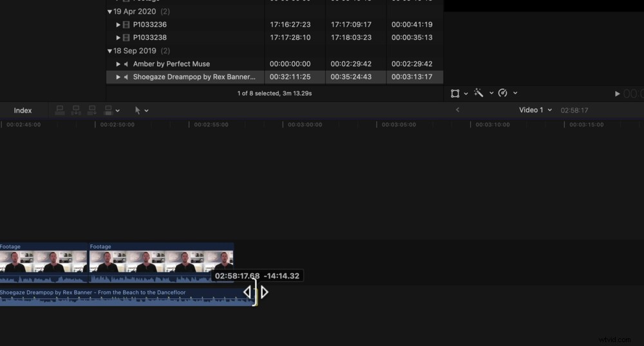Click the connect clip to primary storyline icon

click(x=59, y=110)
